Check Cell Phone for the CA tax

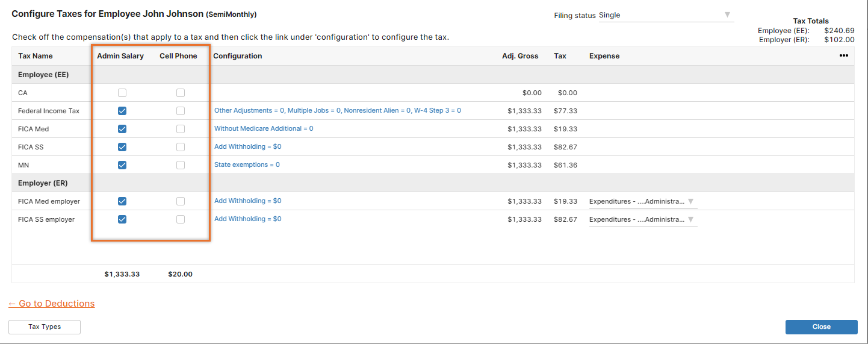[x=181, y=93]
